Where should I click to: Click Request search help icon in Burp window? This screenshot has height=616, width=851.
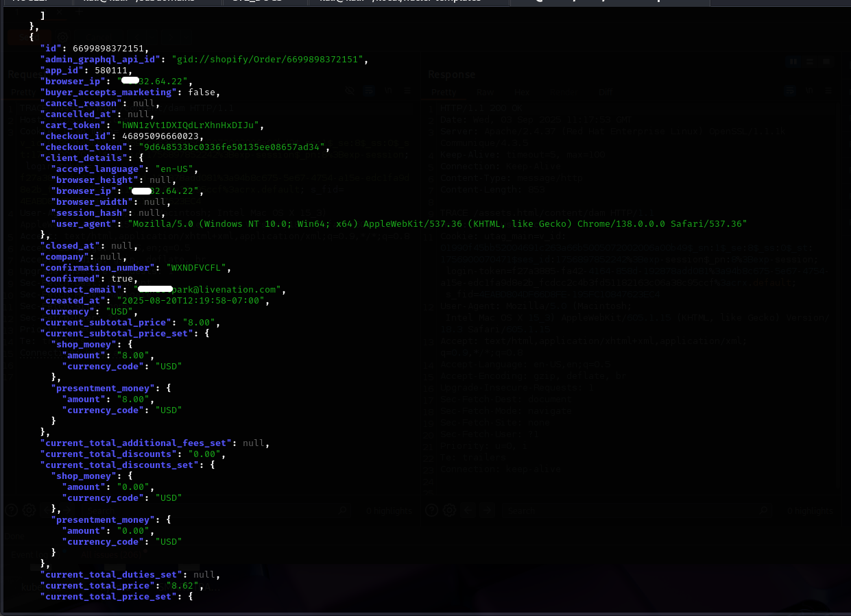pyautogui.click(x=11, y=510)
